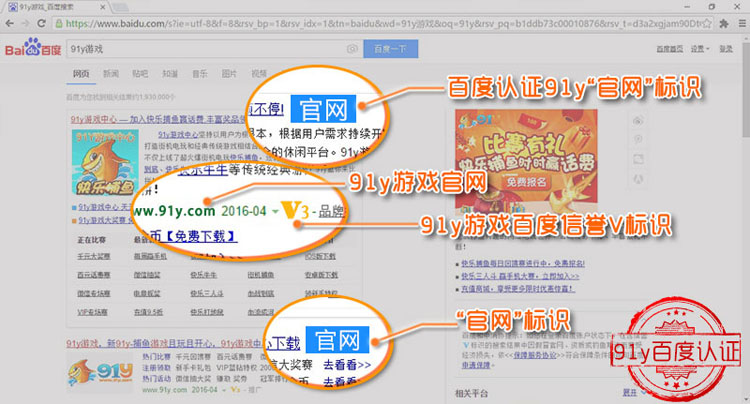This screenshot has height=404, width=750.
Task: Switch to the 新闻 tab
Action: (x=110, y=74)
